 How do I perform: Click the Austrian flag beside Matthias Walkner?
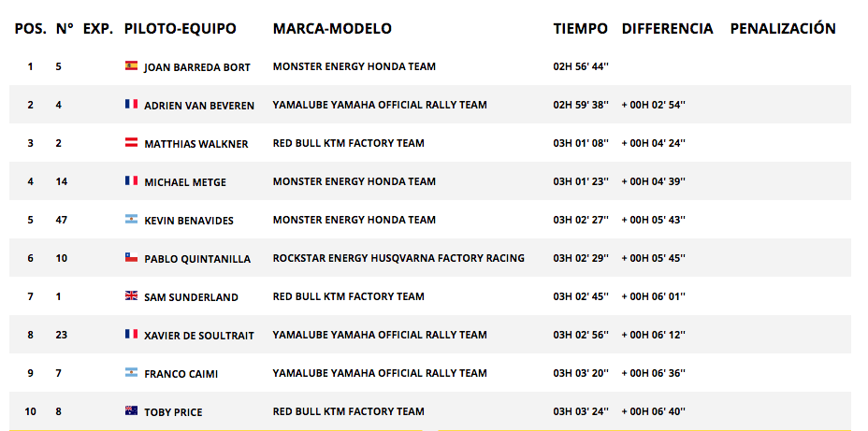click(x=131, y=143)
